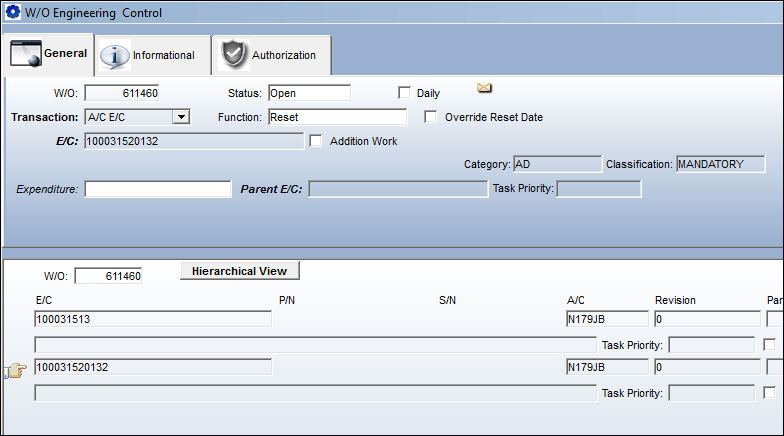
Task: Switch to the General tab
Action: [x=48, y=54]
